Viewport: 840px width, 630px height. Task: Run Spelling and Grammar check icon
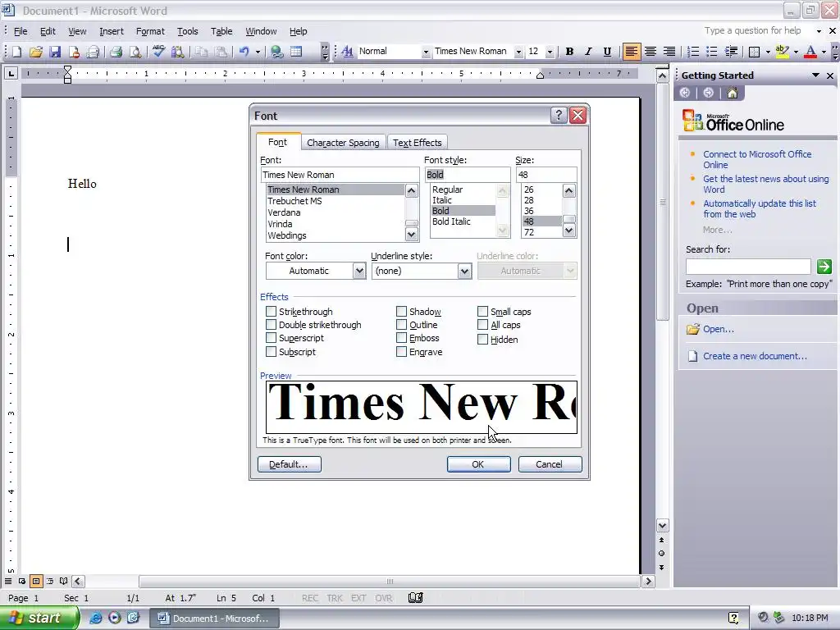(158, 52)
